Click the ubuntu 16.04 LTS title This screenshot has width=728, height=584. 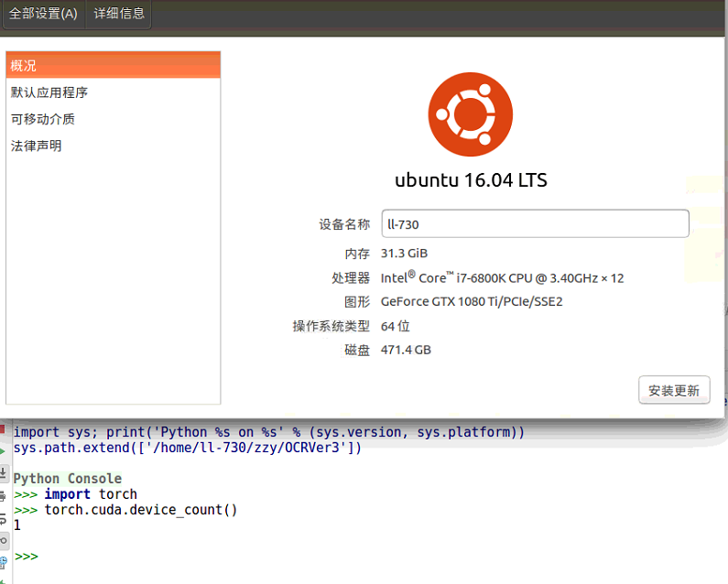click(x=471, y=180)
